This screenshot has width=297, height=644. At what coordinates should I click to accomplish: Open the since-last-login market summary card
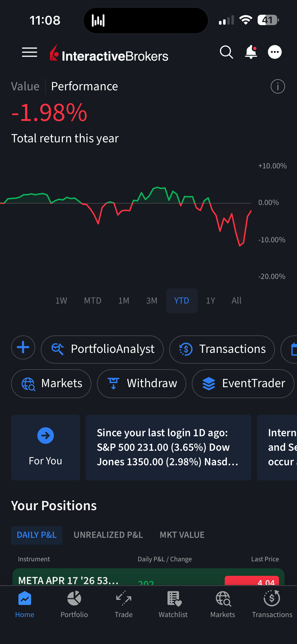[x=168, y=447]
